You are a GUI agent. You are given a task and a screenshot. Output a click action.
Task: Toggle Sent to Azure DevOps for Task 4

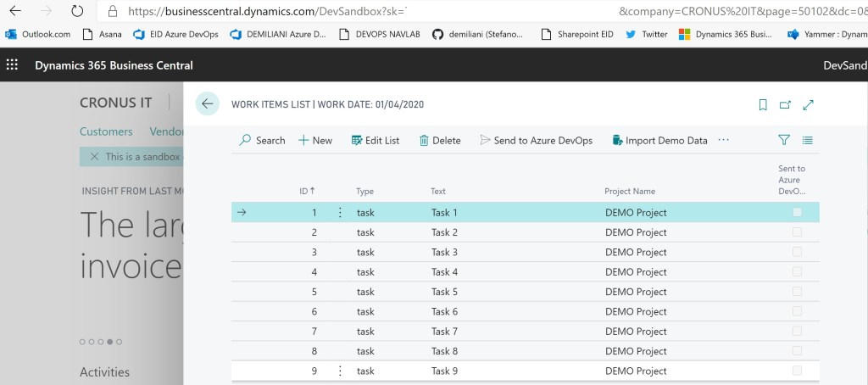(x=797, y=272)
